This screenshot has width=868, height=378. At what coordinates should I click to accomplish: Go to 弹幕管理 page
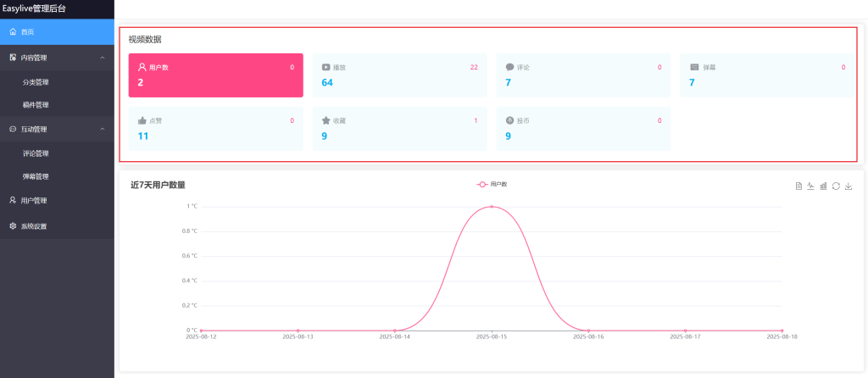(36, 176)
